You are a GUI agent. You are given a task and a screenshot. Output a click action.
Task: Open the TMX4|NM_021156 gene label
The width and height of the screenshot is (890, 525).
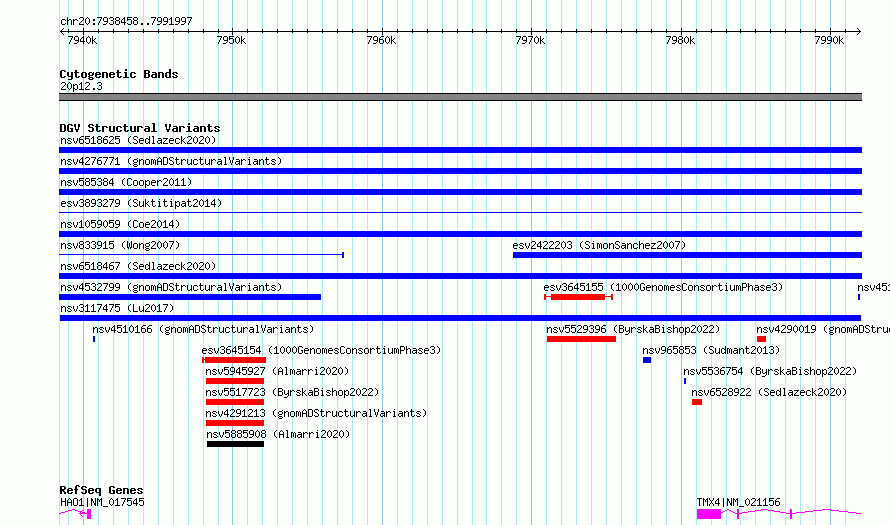coord(738,502)
